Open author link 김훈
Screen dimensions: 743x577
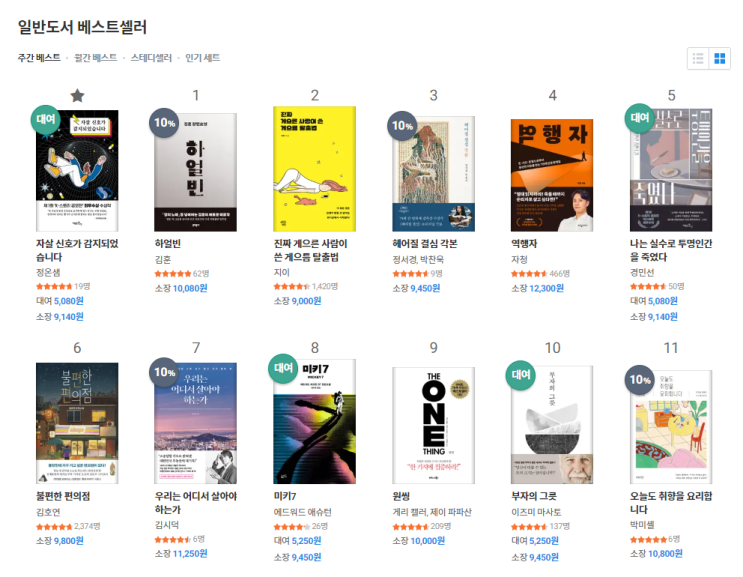(163, 260)
